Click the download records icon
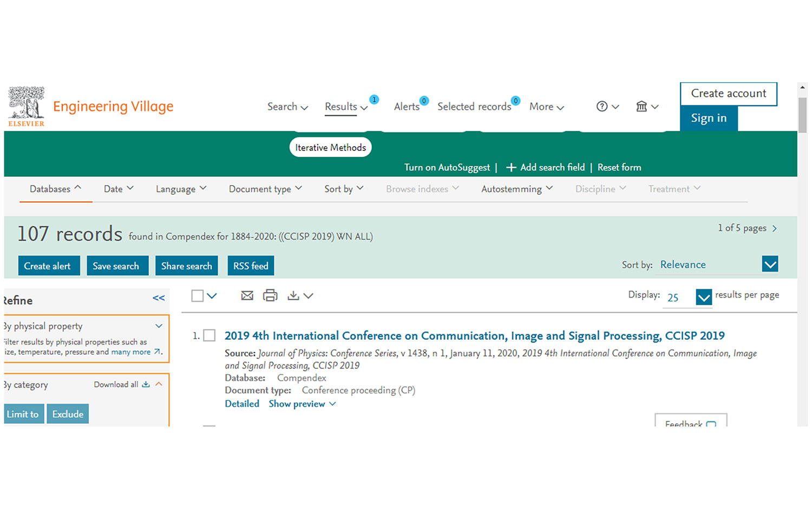 point(293,295)
